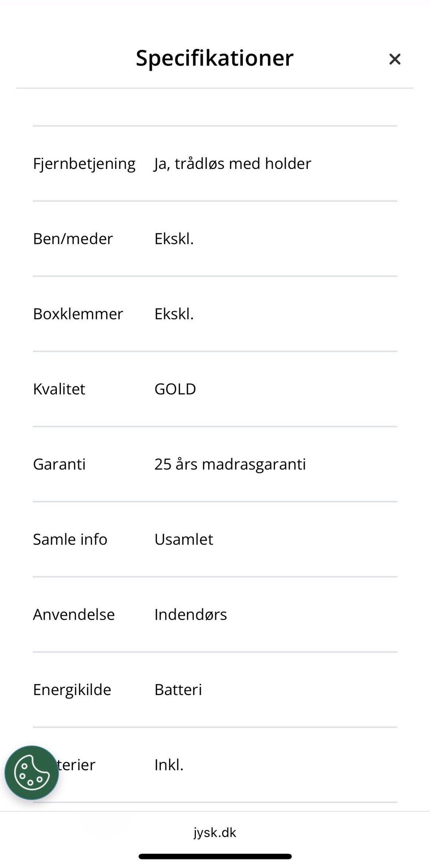This screenshot has height=868, width=430.
Task: Tap the Usamlet value text
Action: point(184,540)
